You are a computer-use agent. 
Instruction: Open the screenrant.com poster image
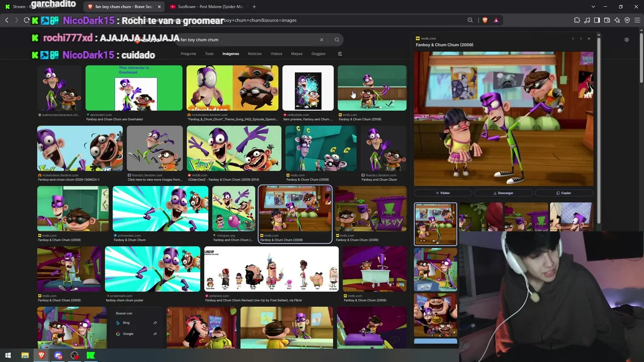point(152,269)
